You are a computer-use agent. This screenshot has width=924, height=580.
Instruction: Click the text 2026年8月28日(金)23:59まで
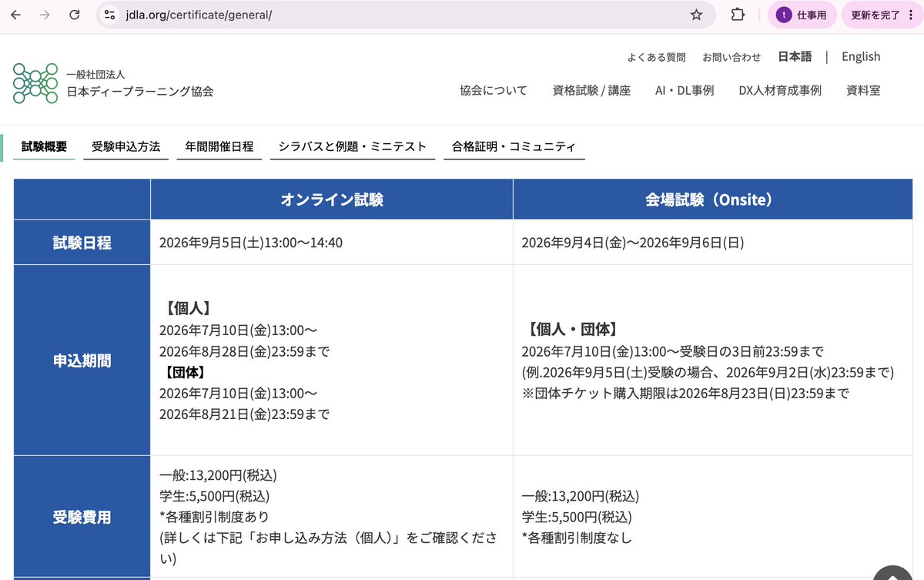coord(244,352)
